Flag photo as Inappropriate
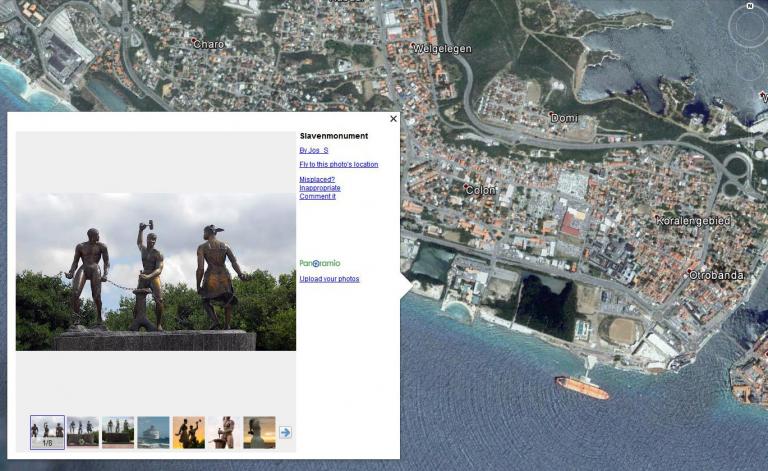The image size is (768, 471). tap(320, 188)
